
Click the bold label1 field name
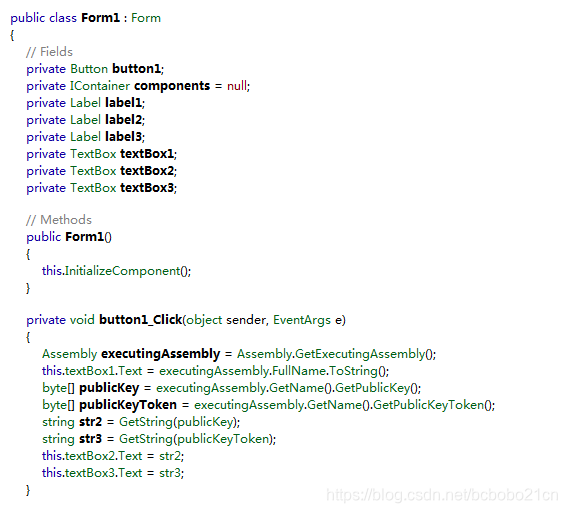pos(123,103)
